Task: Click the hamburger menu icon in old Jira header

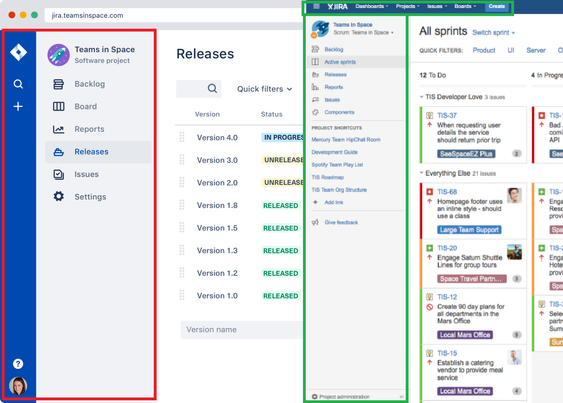Action: click(x=316, y=6)
